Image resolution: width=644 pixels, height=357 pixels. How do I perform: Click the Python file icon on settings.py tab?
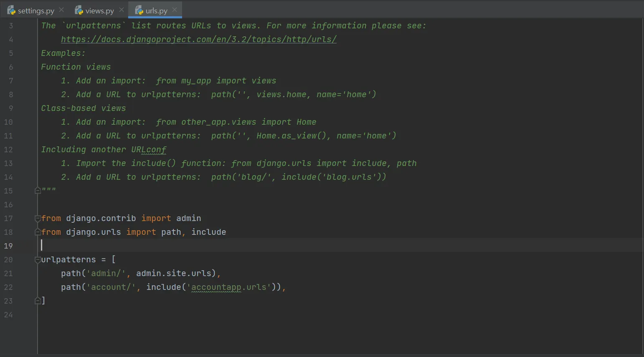pos(11,10)
